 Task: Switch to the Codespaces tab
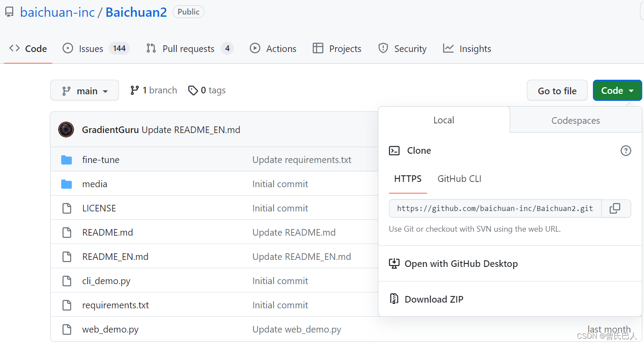pos(576,120)
